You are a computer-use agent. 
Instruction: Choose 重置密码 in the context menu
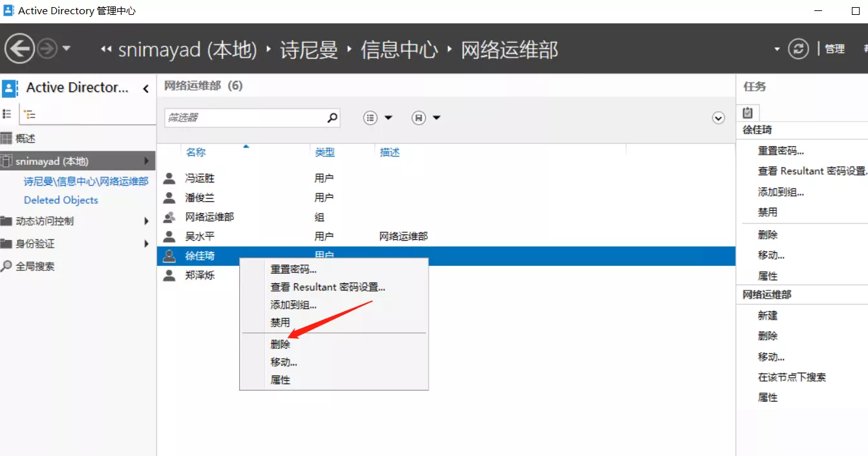click(x=293, y=269)
